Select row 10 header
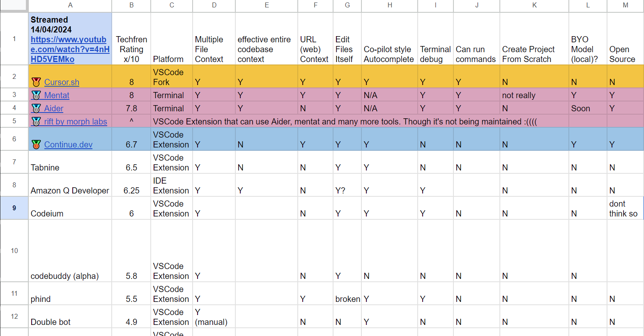Viewport: 644px width, 336px height. [14, 251]
